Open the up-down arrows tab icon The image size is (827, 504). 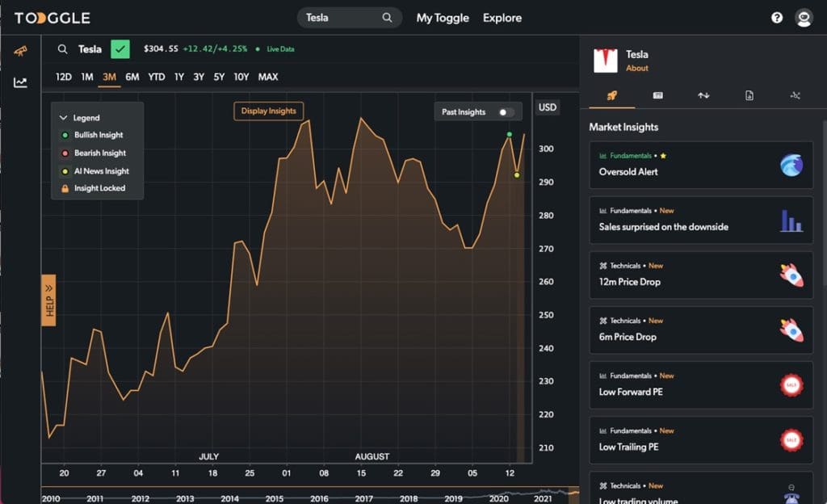click(703, 95)
